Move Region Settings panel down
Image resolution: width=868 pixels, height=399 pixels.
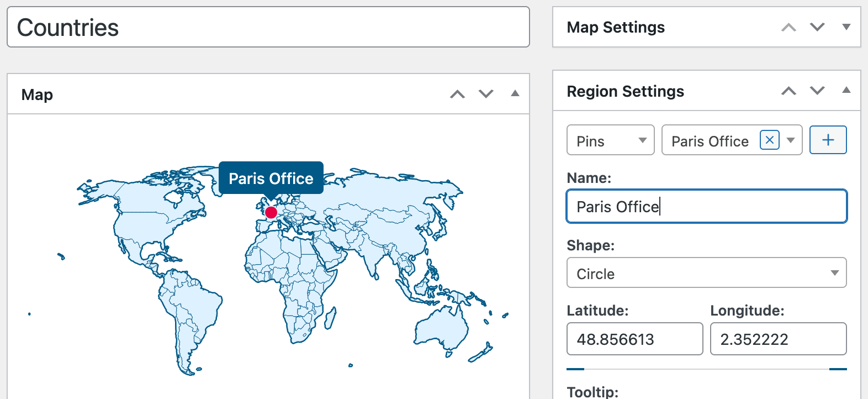(817, 91)
